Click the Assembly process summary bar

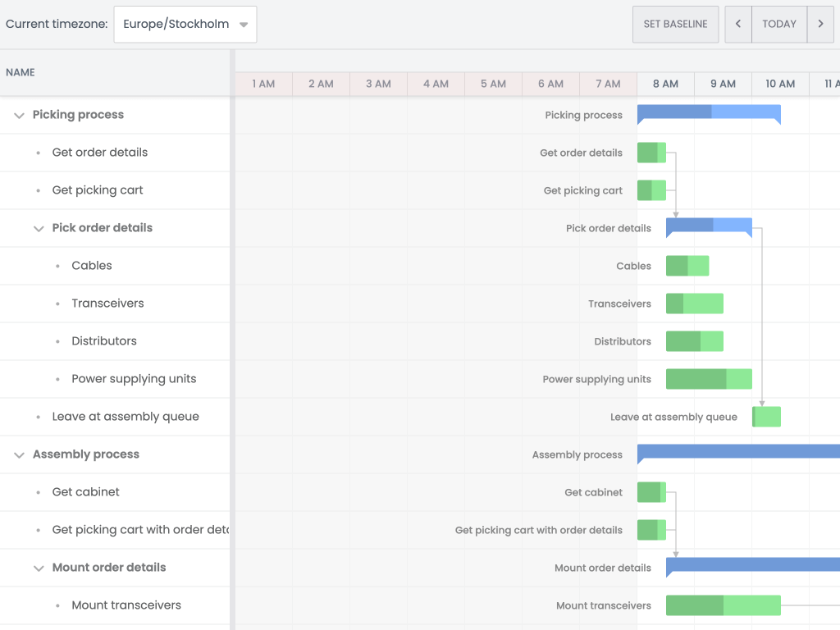pos(739,453)
